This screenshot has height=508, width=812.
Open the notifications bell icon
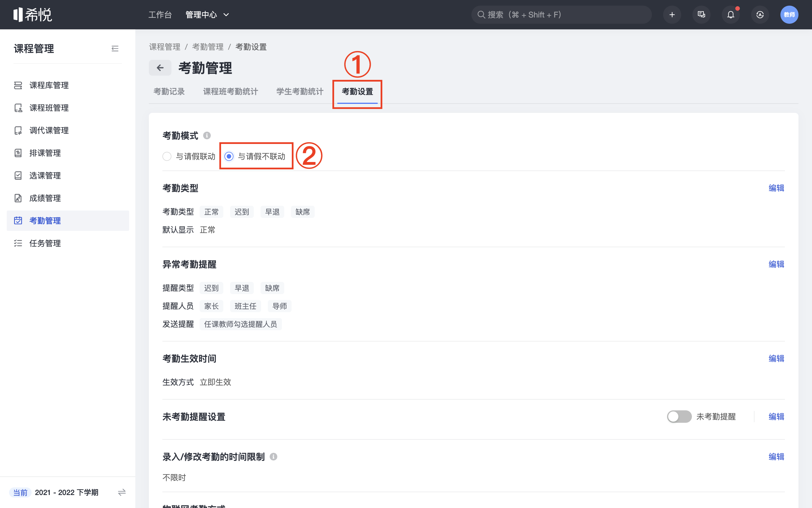point(731,14)
